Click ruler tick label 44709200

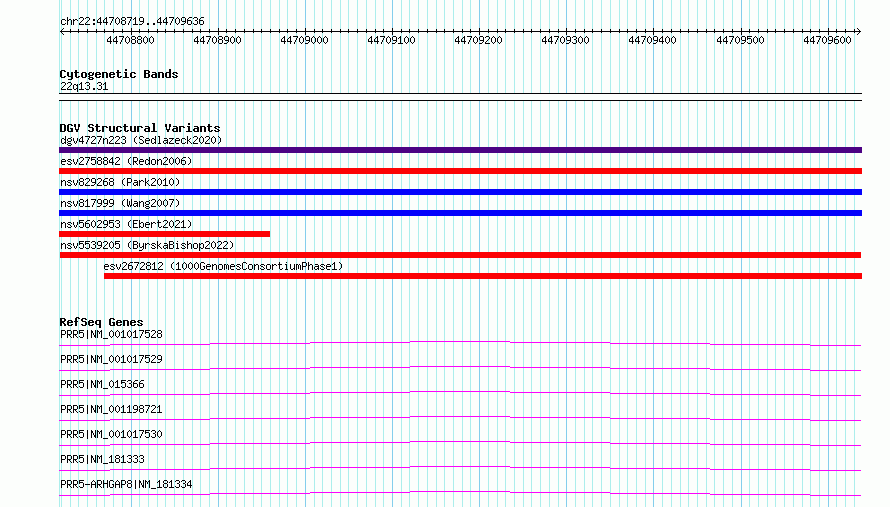[x=478, y=40]
